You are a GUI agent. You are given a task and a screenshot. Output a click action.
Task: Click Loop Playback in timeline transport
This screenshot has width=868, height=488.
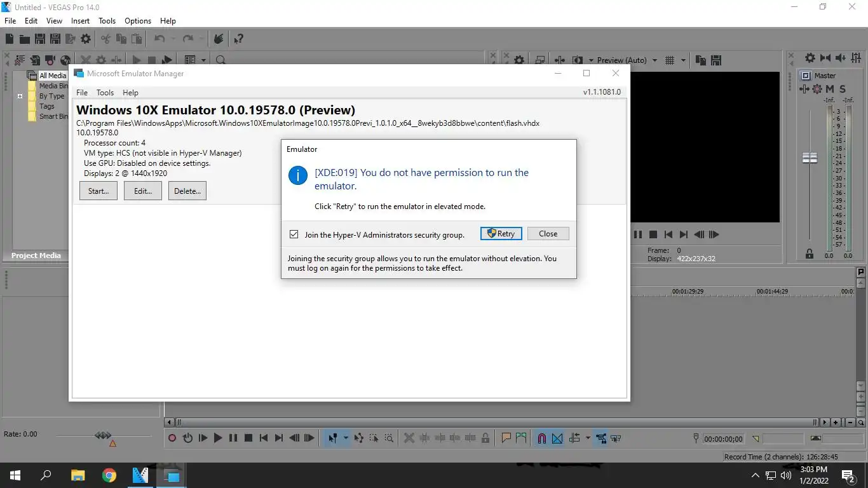(x=187, y=438)
